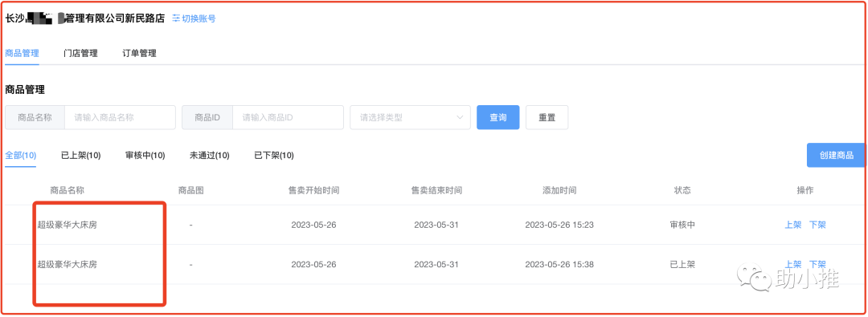Click 超级豪华大床房 in the 15:23 row
868x317 pixels.
67,226
